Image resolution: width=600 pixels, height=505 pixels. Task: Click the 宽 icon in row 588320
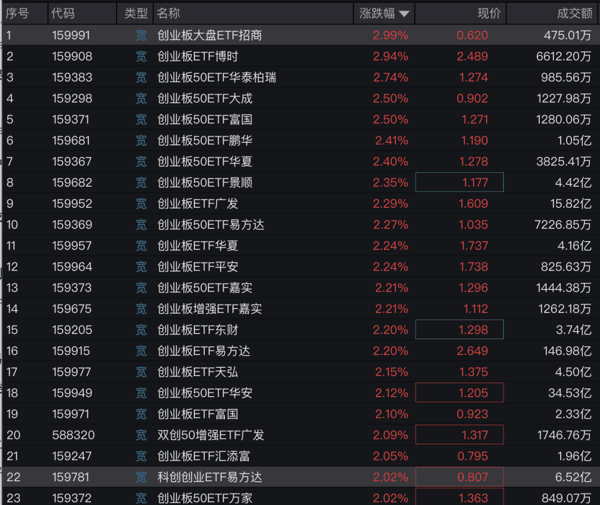tap(141, 435)
